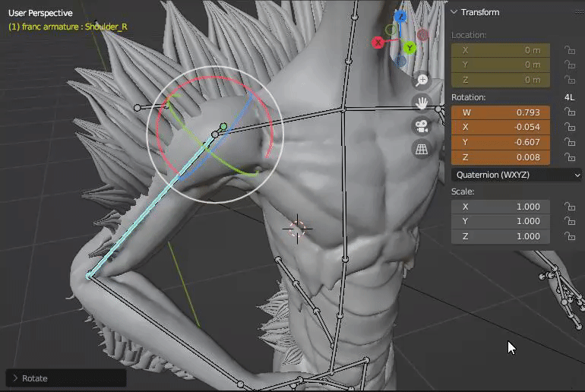Click the 'User Perspective' viewport label

tap(40, 13)
